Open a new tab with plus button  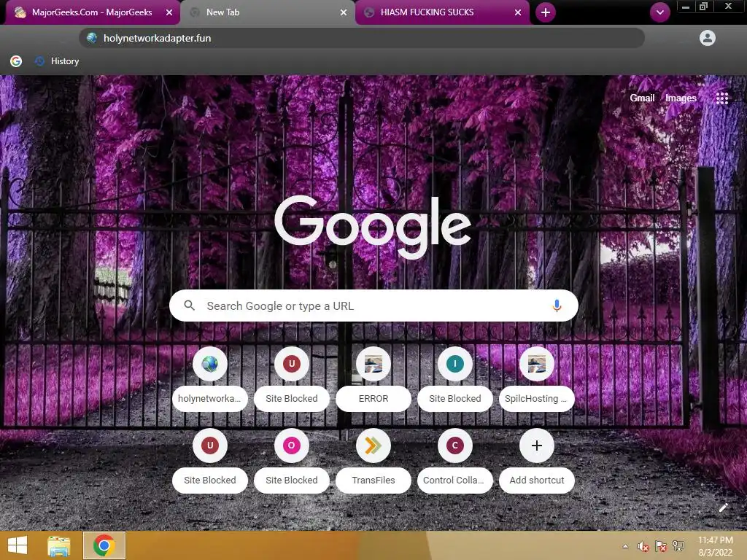546,12
